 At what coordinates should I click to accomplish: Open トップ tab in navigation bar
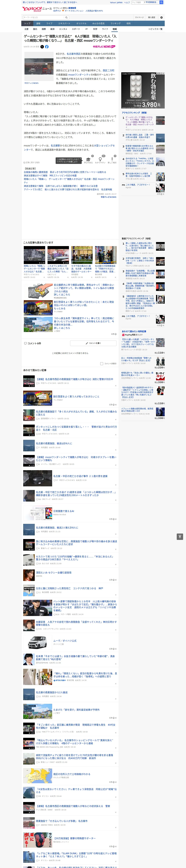27,24
